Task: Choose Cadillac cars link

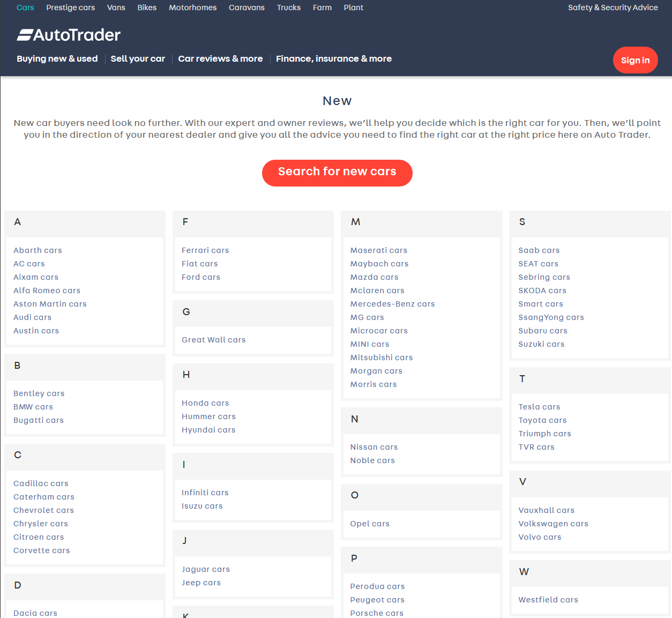Action: 41,483
